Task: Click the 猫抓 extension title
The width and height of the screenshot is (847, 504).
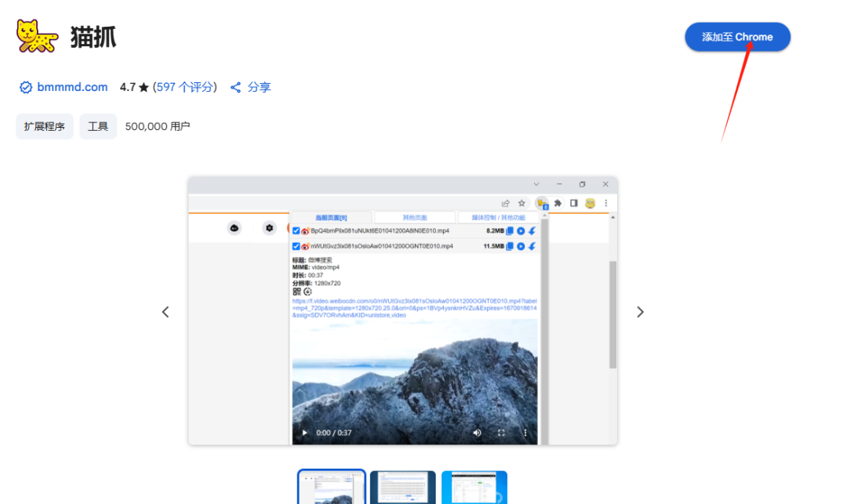Action: click(x=93, y=38)
